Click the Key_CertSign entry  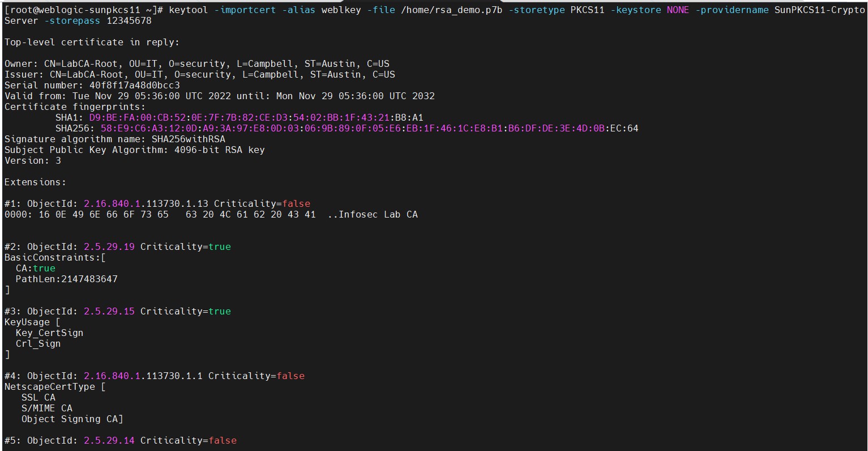coord(50,333)
